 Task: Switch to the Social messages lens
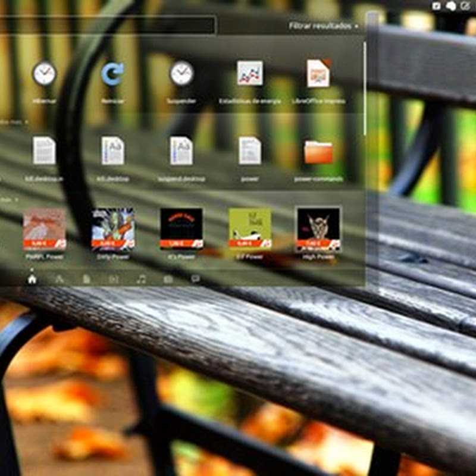click(195, 278)
